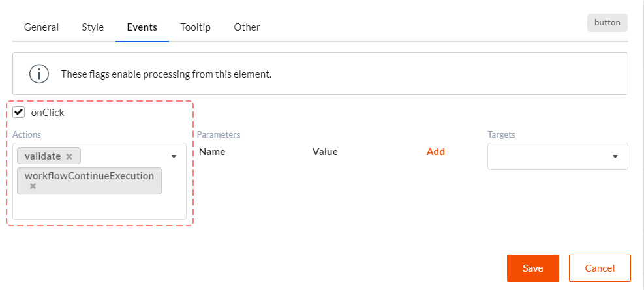
Task: Open the Other tab
Action: click(x=247, y=27)
